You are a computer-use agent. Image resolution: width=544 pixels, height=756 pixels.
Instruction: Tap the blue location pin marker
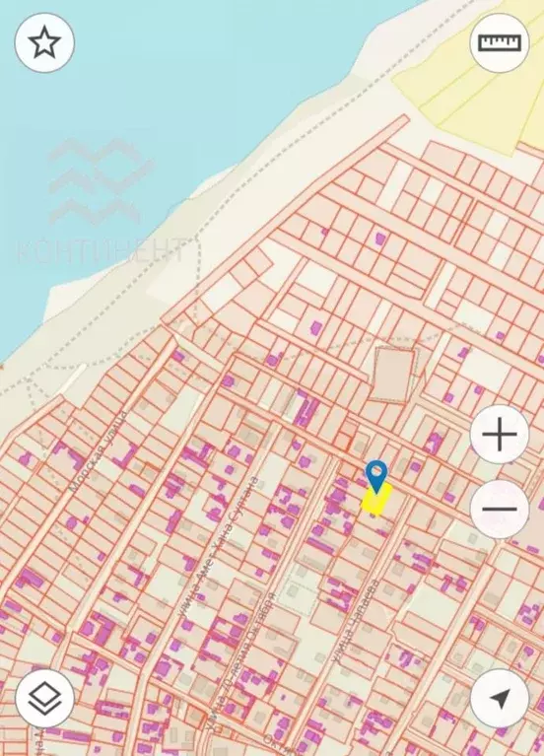click(x=376, y=476)
